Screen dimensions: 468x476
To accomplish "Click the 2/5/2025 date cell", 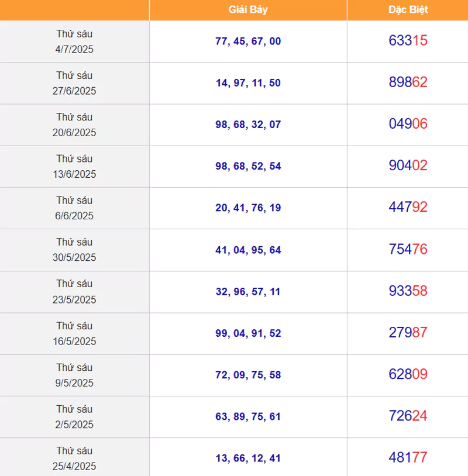I will click(x=74, y=417).
